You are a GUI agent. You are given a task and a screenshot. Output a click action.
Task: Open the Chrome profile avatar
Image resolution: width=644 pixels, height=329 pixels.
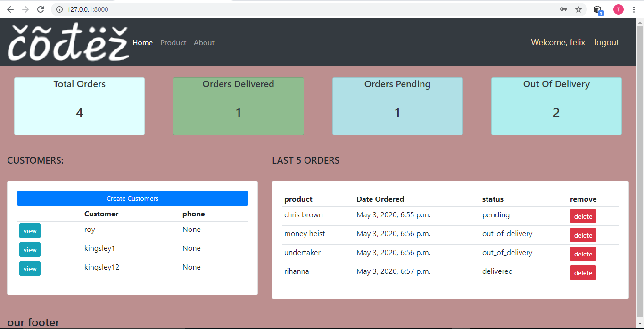coord(618,9)
